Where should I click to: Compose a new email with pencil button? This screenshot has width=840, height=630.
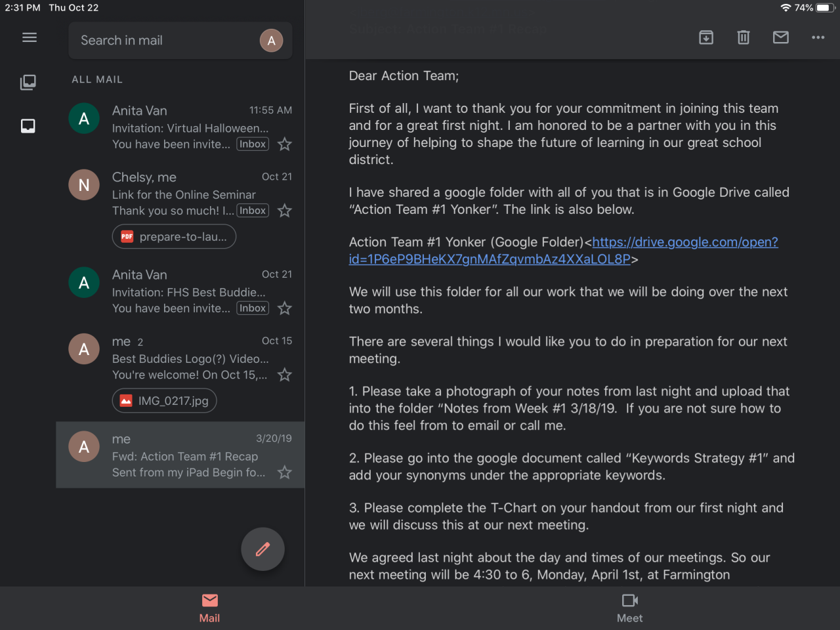(262, 549)
